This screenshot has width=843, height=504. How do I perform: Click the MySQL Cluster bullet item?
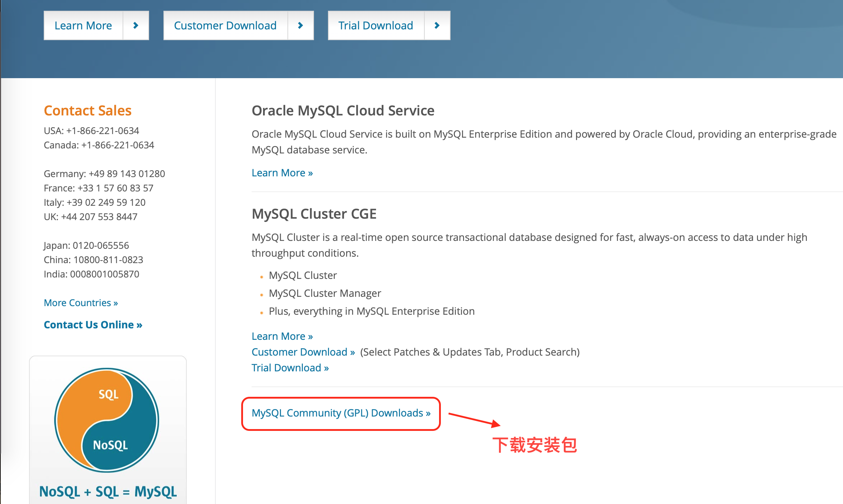click(303, 275)
